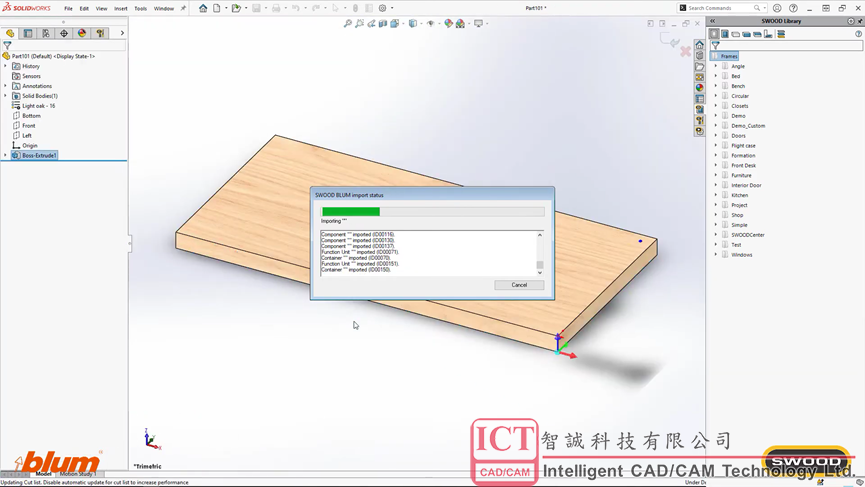The image size is (865, 487).
Task: Click the Search Commands field
Action: [722, 8]
